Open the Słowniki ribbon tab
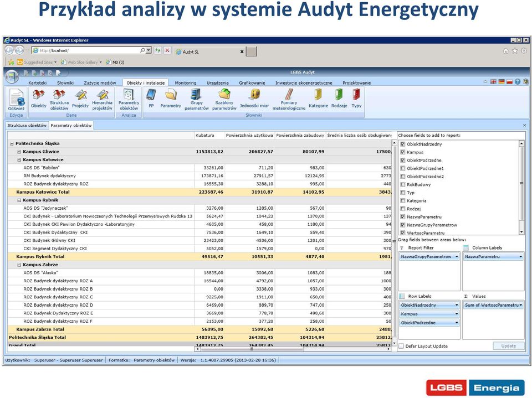 65,82
